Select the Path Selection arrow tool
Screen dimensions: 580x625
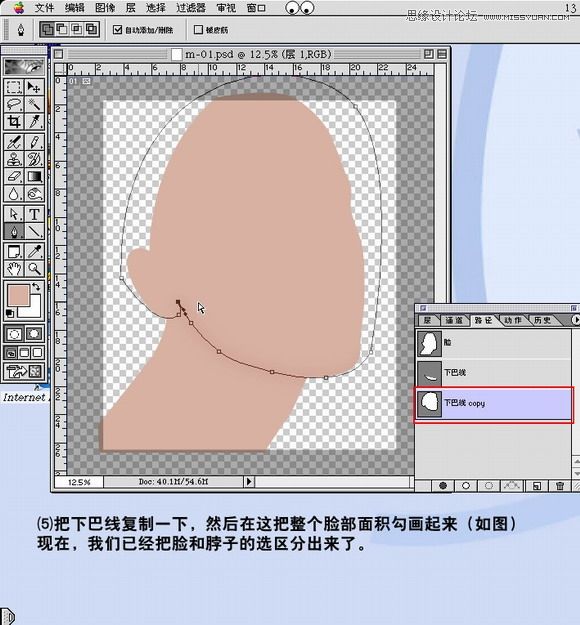14,214
